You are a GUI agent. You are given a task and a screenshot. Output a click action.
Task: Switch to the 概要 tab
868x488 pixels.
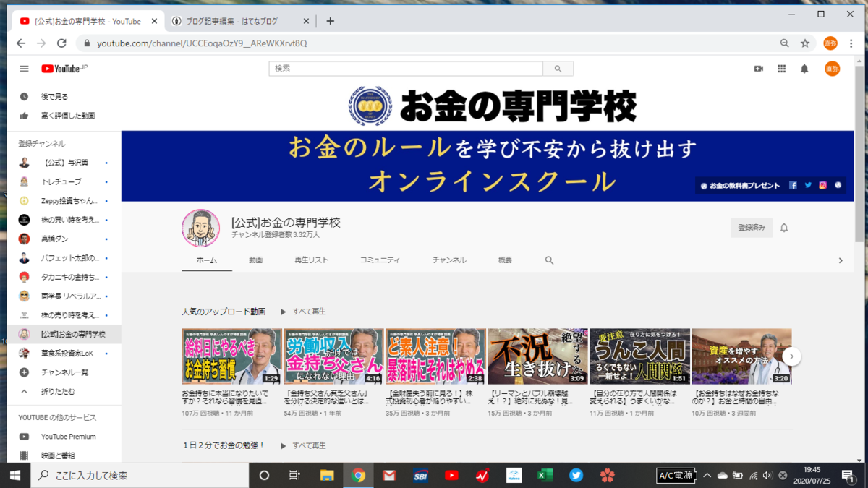click(x=505, y=260)
